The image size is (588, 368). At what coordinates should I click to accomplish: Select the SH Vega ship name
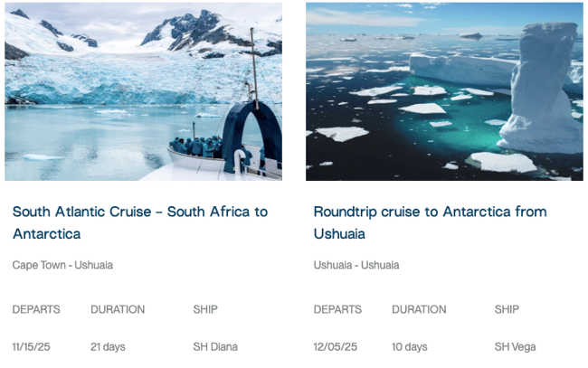pyautogui.click(x=515, y=347)
